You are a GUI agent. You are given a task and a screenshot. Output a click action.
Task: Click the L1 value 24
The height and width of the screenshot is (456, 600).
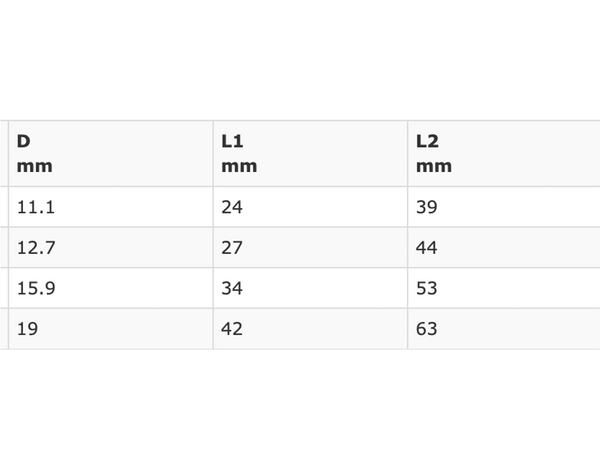tap(310, 207)
